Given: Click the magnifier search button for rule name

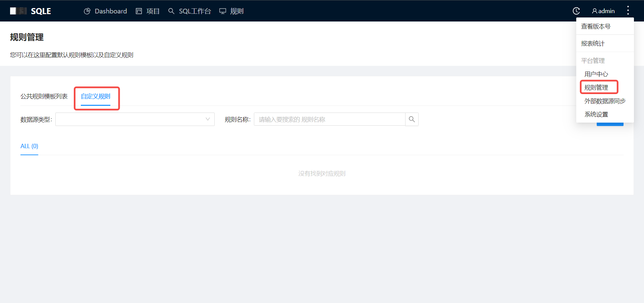Looking at the screenshot, I should [412, 119].
